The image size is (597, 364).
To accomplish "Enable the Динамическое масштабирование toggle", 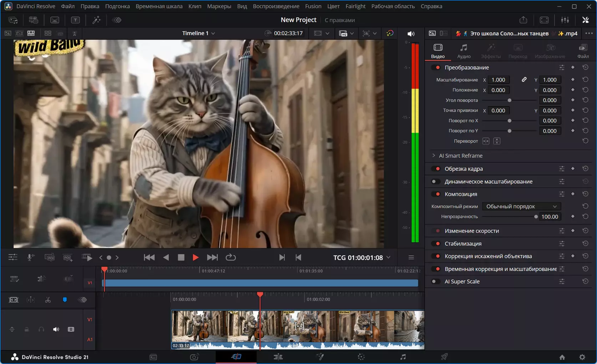I will coord(436,181).
